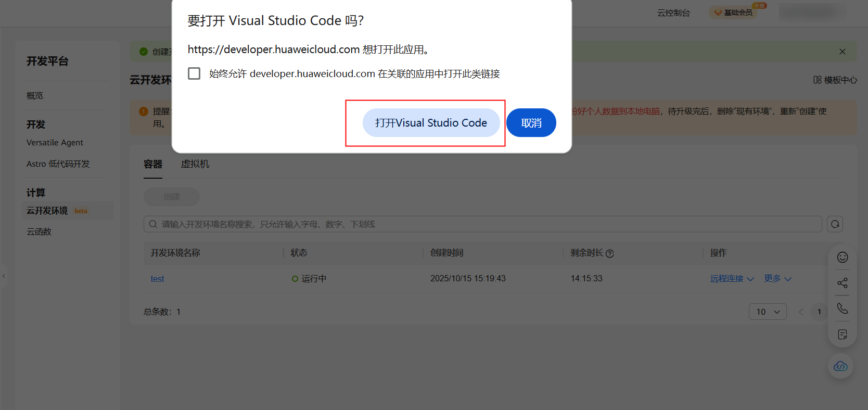This screenshot has width=868, height=410.
Task: Focus the environment name search field
Action: (483, 224)
